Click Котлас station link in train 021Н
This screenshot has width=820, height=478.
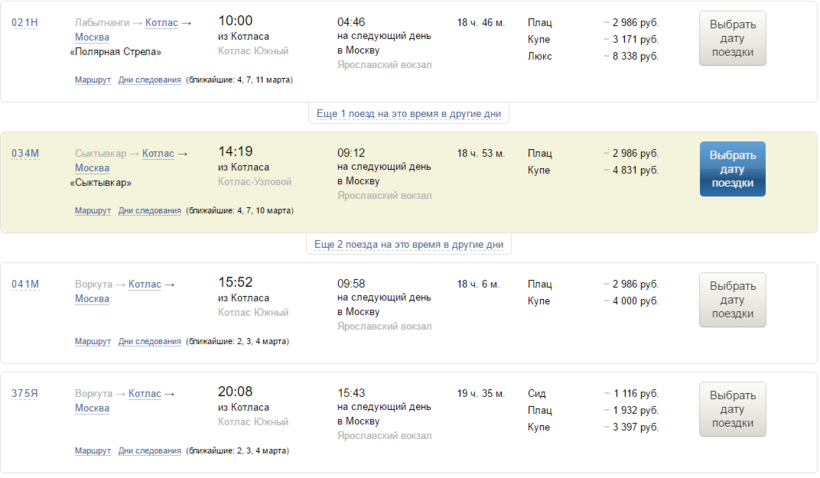pyautogui.click(x=160, y=22)
